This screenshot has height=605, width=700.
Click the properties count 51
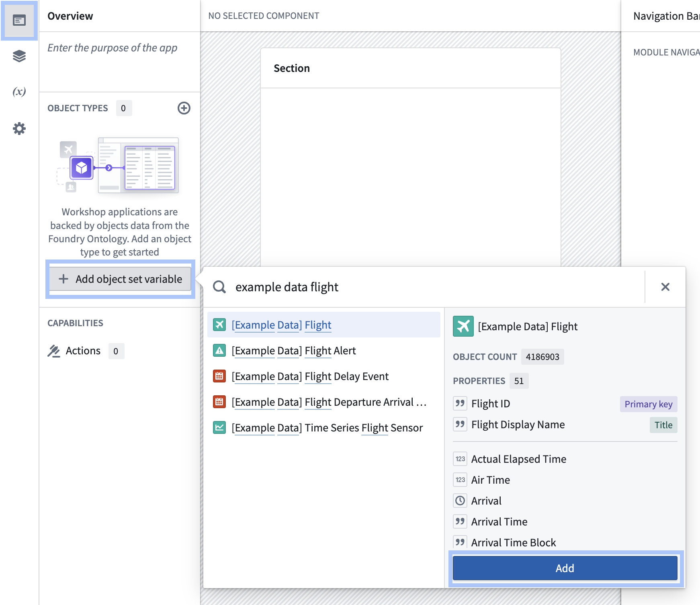click(x=519, y=381)
